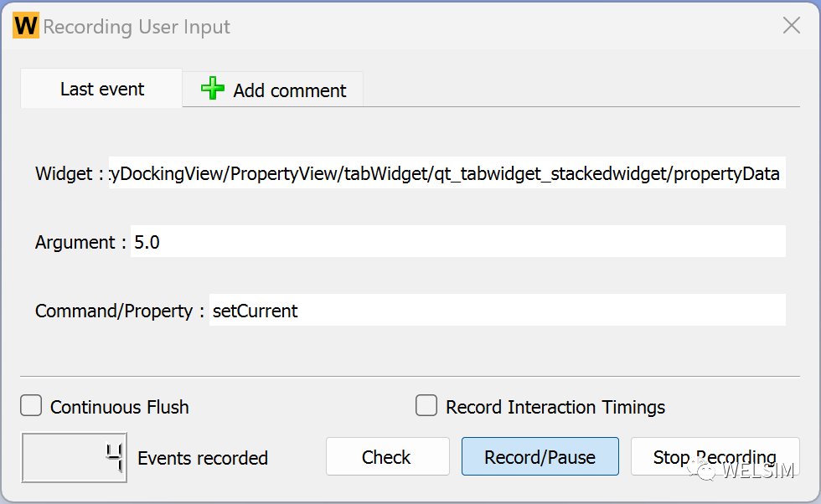
Task: Switch to the Last event tab
Action: 101,89
